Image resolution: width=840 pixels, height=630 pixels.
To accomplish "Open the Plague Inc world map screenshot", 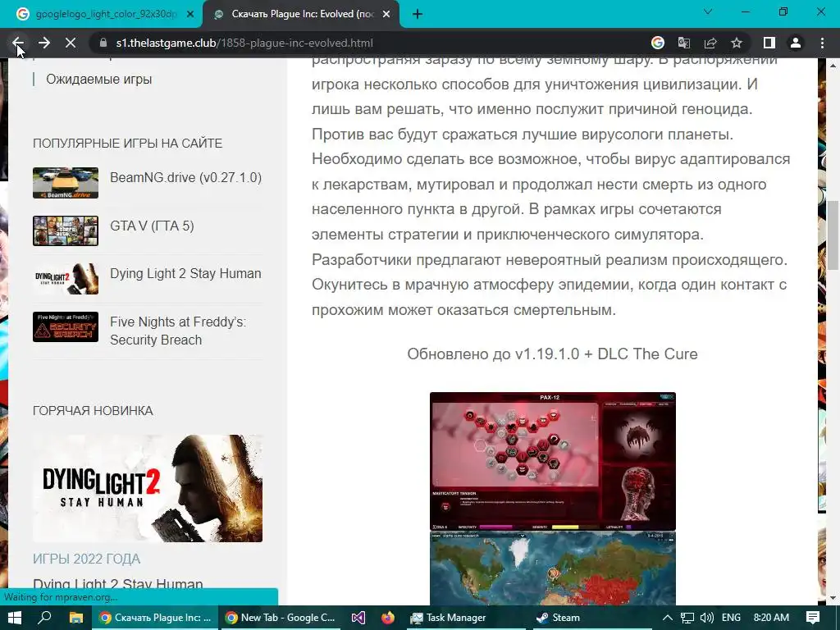I will coord(552,568).
